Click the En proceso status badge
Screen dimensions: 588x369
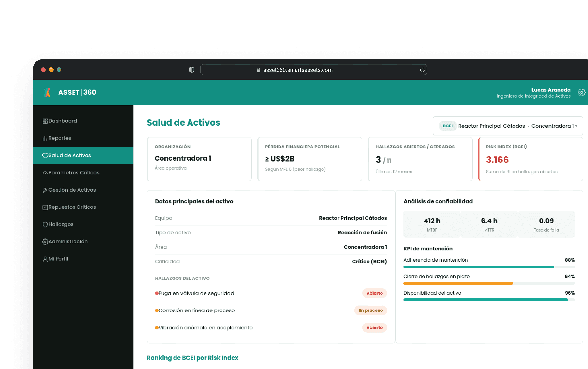(x=370, y=310)
